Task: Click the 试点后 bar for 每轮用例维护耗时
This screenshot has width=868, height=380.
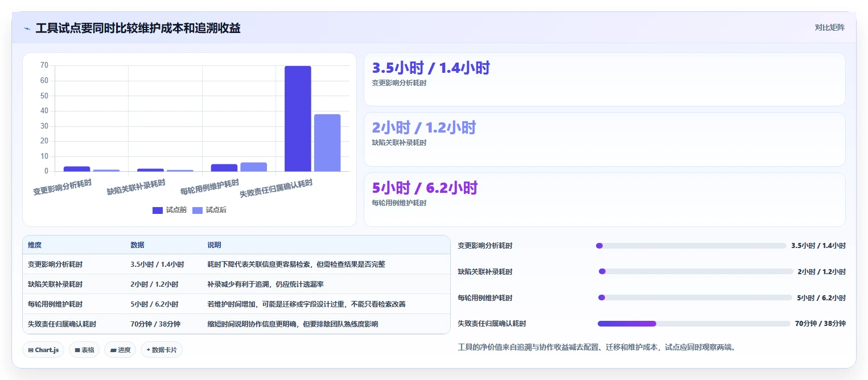Action: pos(253,167)
